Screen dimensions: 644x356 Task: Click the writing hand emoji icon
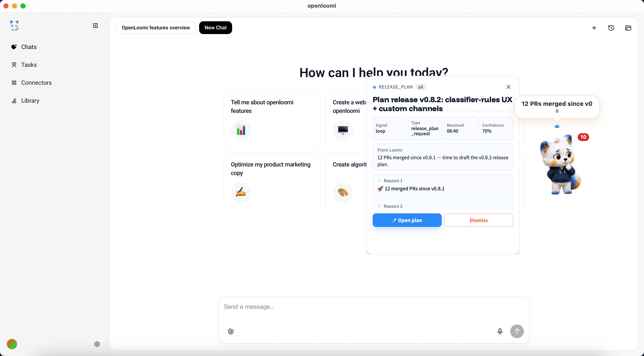(241, 192)
